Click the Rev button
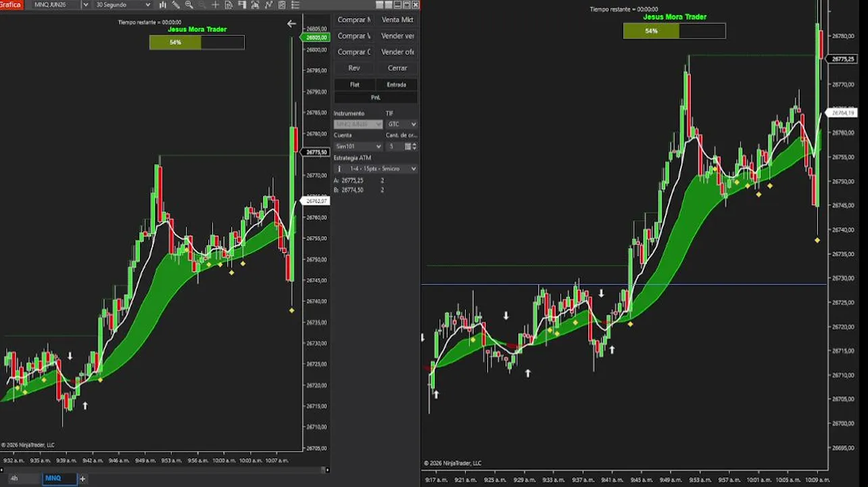868x487 pixels. pos(354,68)
